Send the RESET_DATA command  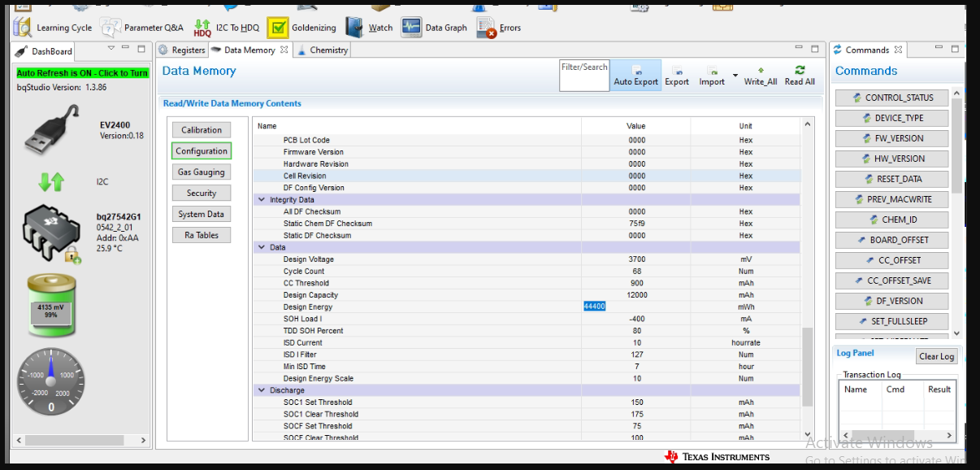891,179
